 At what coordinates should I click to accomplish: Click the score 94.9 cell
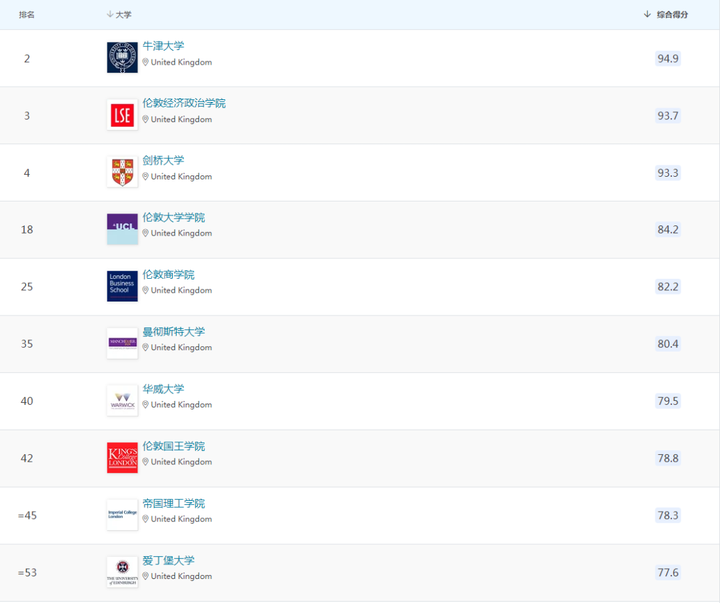point(668,58)
